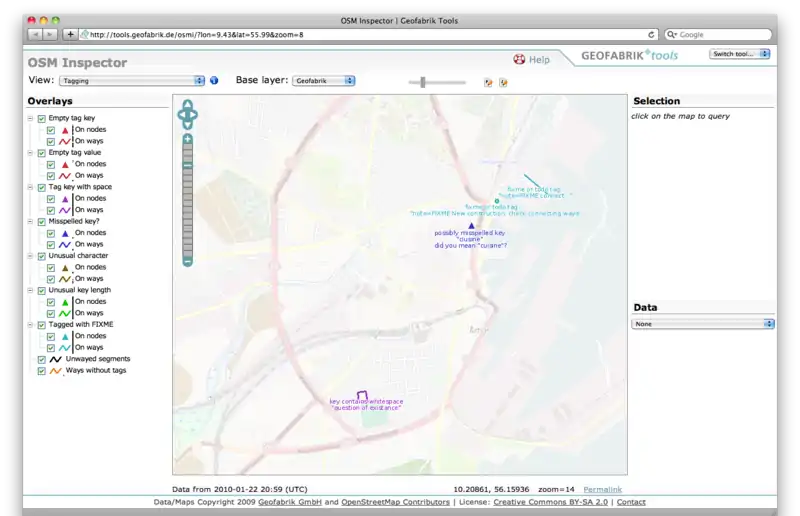Click the purple misspelled key triangle marker on map
800x516 pixels.
coord(471,225)
